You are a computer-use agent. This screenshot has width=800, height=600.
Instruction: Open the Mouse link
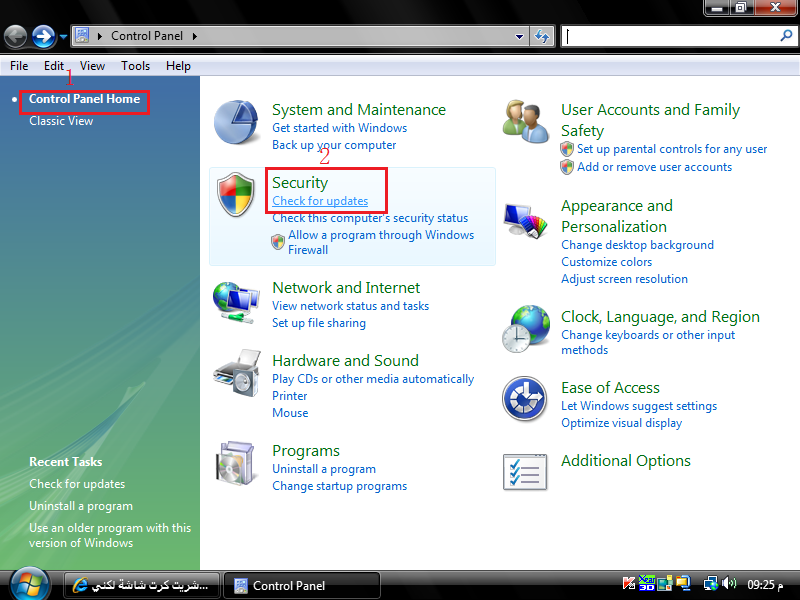(290, 413)
